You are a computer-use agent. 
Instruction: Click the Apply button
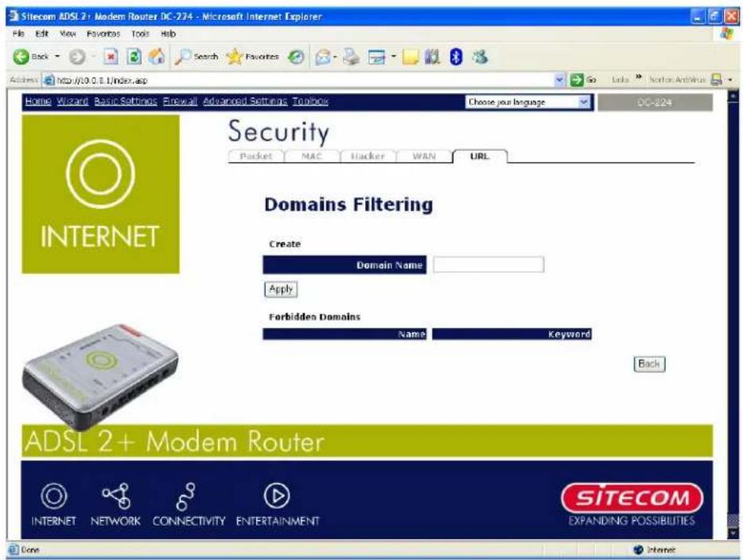[281, 289]
